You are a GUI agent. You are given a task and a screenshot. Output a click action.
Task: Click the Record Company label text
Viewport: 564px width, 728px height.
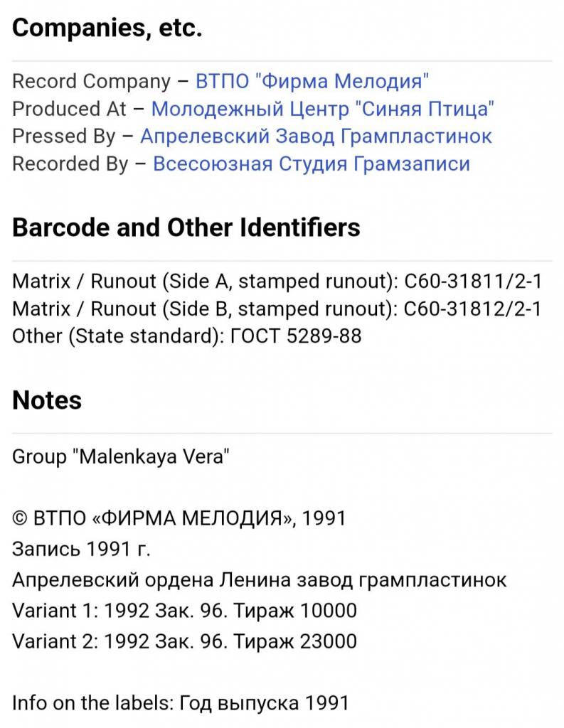[92, 82]
